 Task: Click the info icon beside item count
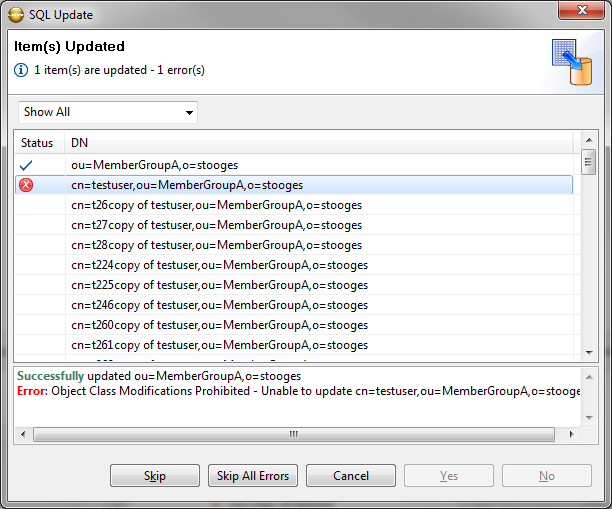22,71
